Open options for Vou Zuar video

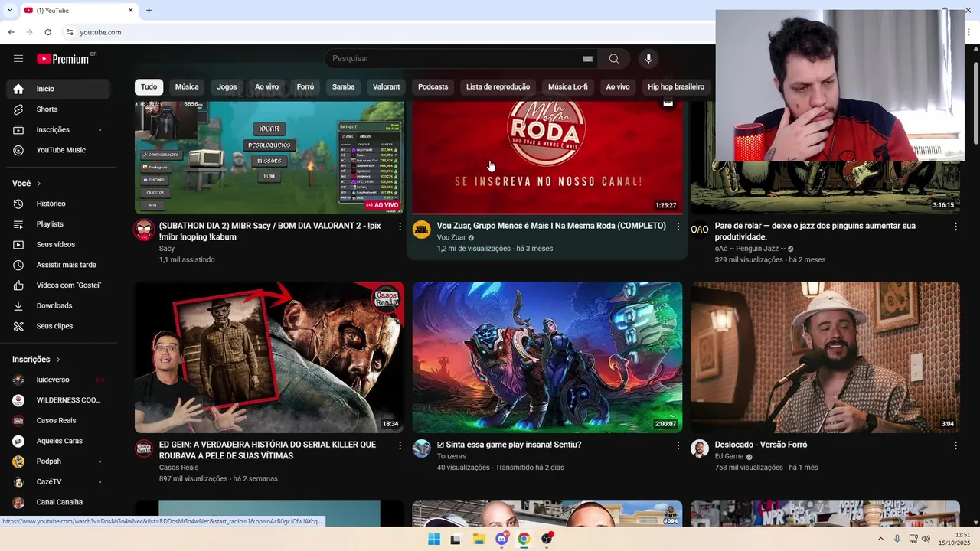678,227
